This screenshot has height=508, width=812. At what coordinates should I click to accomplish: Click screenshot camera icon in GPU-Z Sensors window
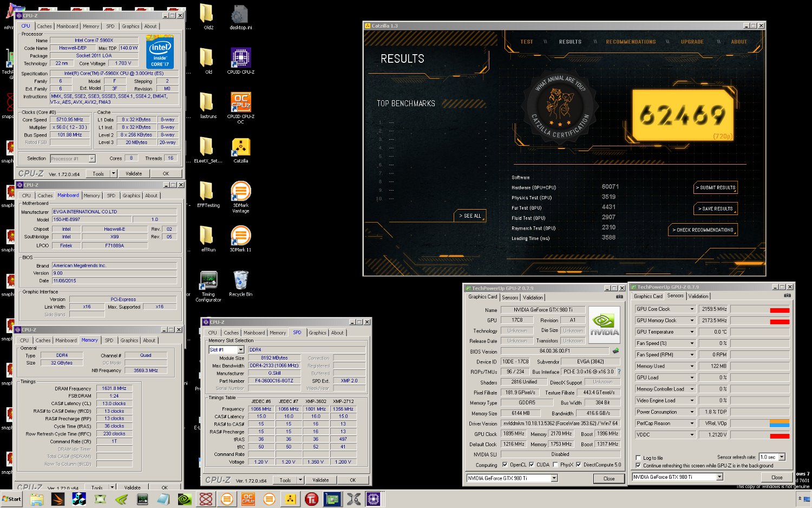pyautogui.click(x=787, y=296)
